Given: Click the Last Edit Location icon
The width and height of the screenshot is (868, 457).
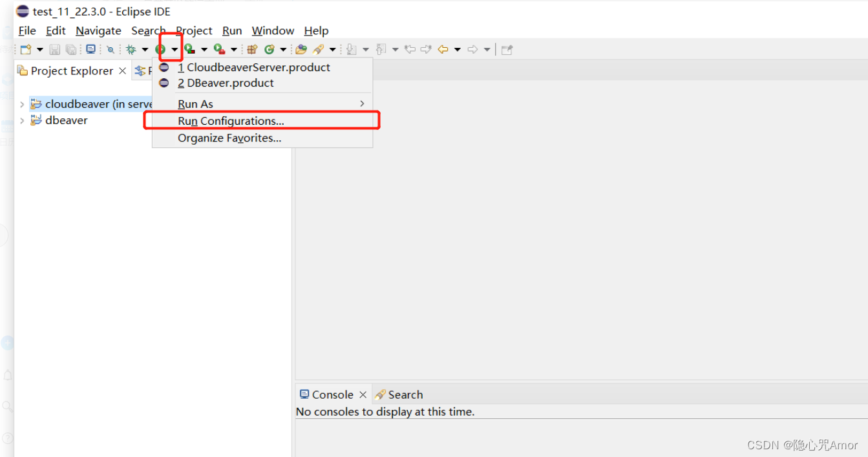Looking at the screenshot, I should (409, 49).
